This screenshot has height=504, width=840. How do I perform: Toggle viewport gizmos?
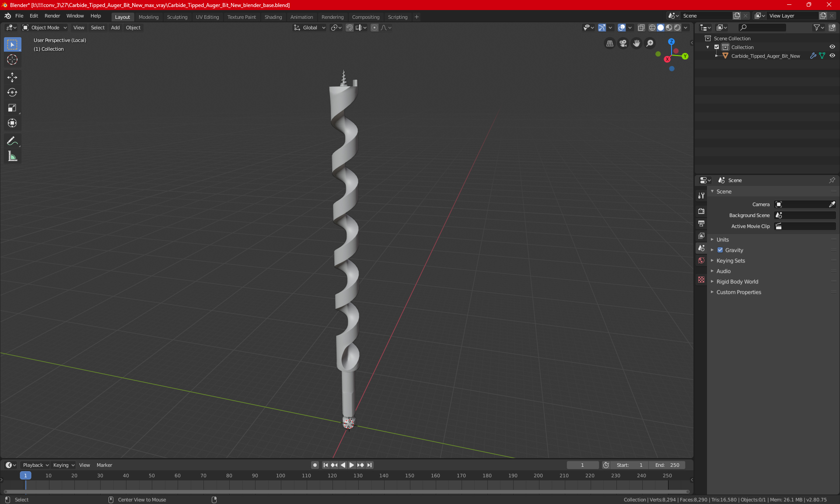(x=602, y=28)
